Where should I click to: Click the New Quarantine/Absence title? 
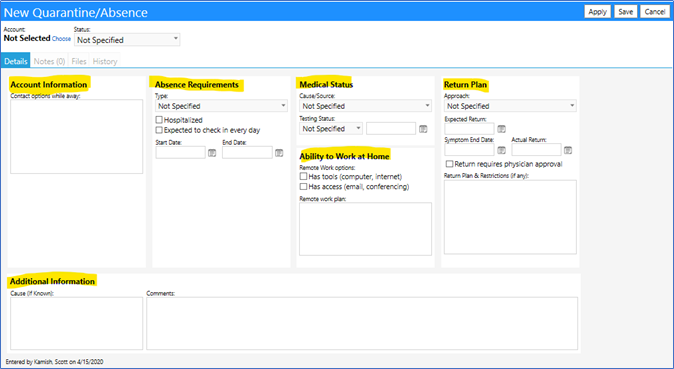(x=76, y=12)
